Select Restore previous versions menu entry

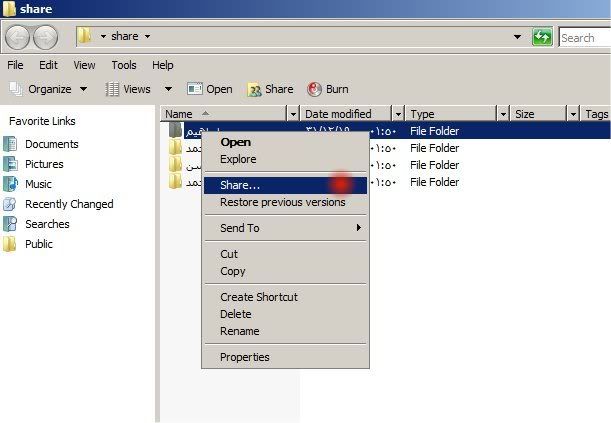[x=286, y=203]
